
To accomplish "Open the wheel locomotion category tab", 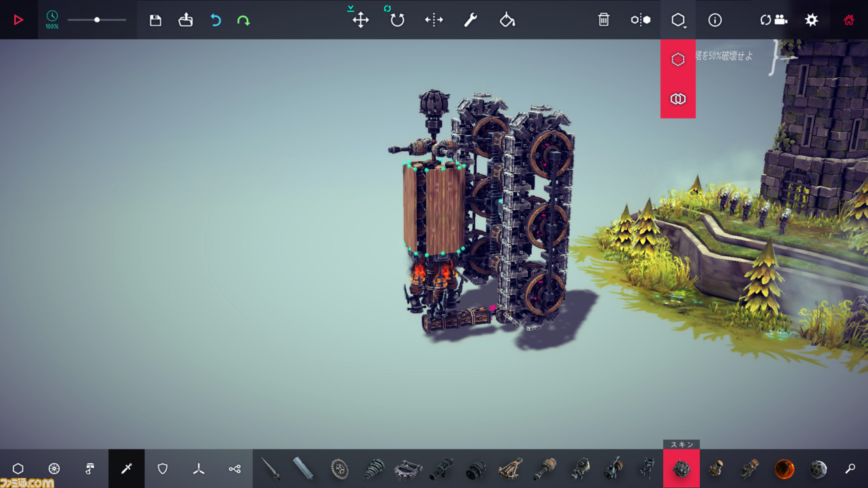I will tap(54, 468).
